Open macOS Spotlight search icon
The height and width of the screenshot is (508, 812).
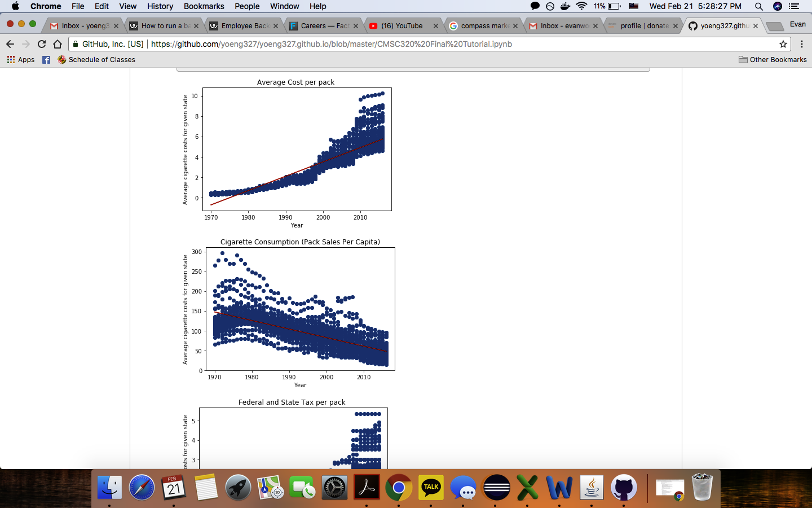(758, 6)
